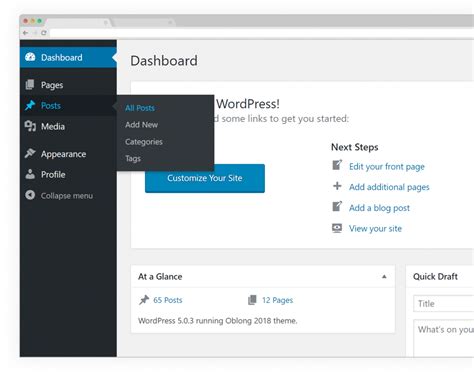
Task: Click the Customize Your Site button
Action: [205, 178]
